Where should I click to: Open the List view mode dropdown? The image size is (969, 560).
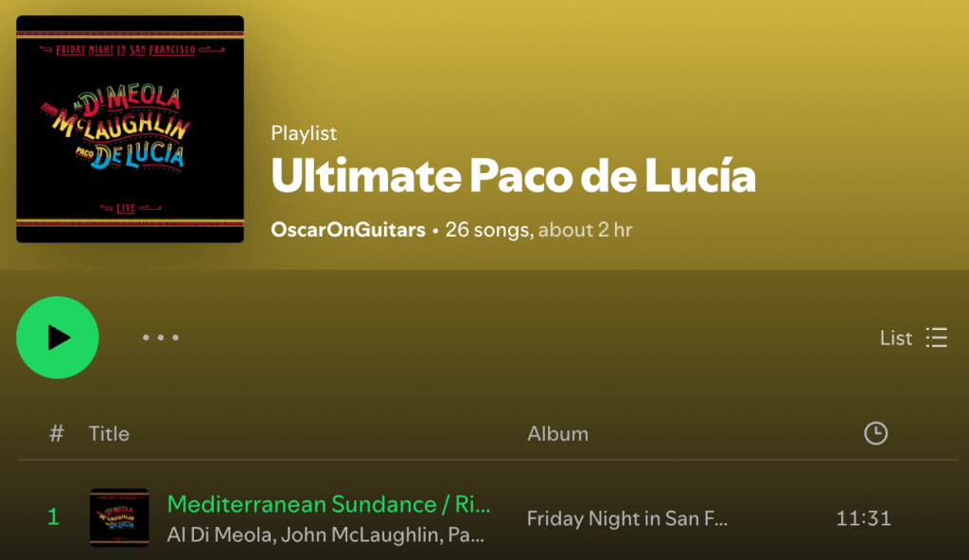(913, 338)
